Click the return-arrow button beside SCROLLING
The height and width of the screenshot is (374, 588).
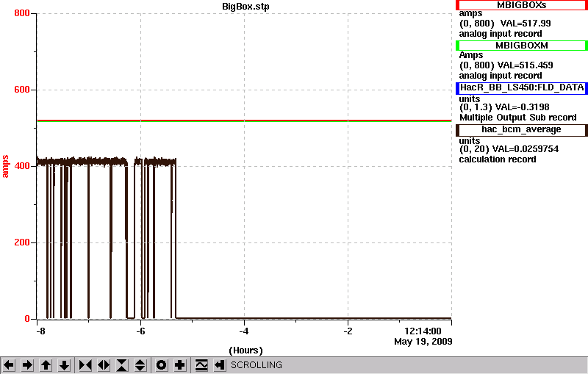tap(220, 365)
